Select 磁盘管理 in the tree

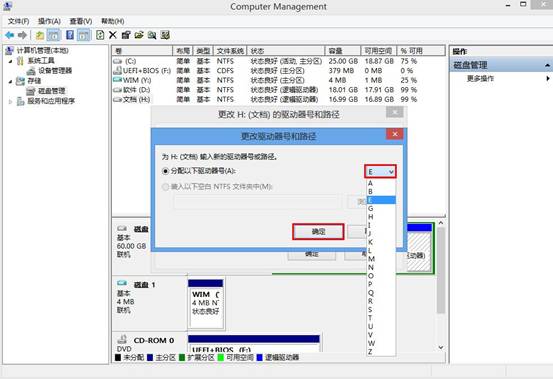pos(51,91)
